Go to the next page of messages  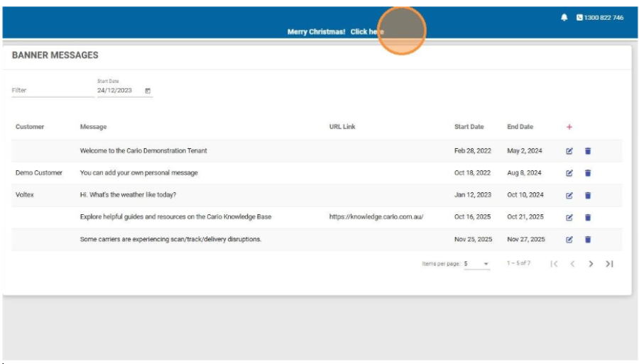pos(591,264)
